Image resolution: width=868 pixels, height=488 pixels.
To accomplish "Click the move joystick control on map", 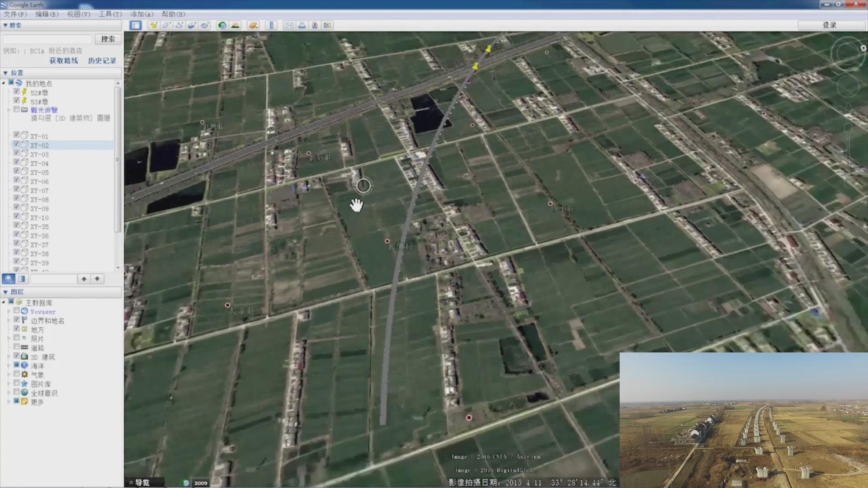I will tap(848, 87).
